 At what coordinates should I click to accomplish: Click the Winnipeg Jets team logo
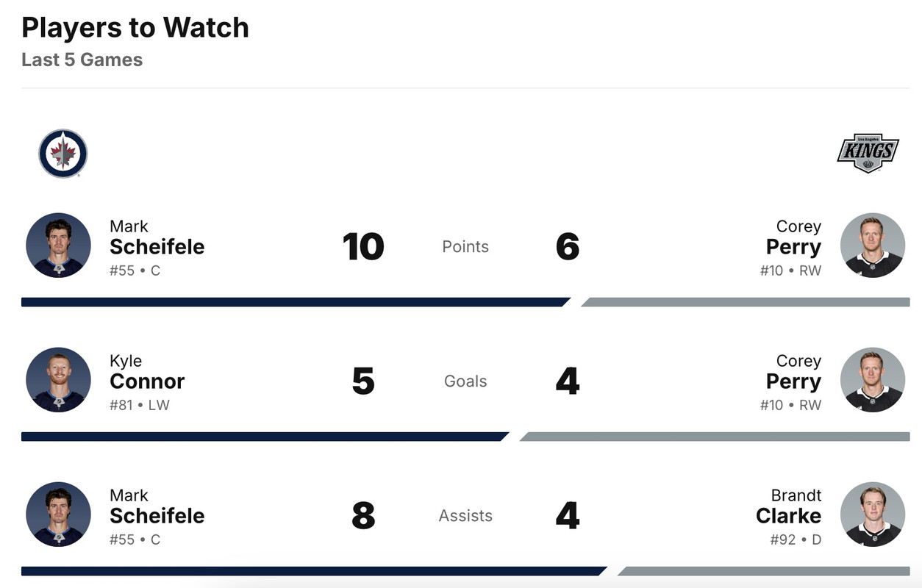pos(63,154)
